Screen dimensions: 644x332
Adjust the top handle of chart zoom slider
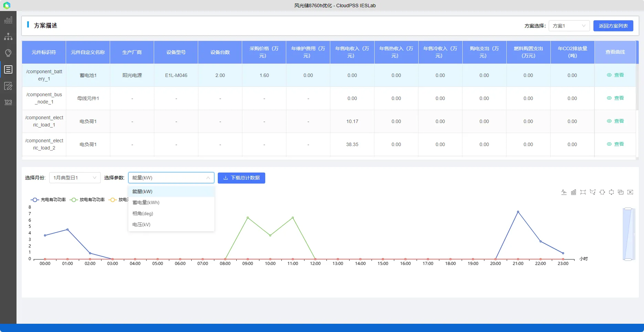pyautogui.click(x=628, y=209)
